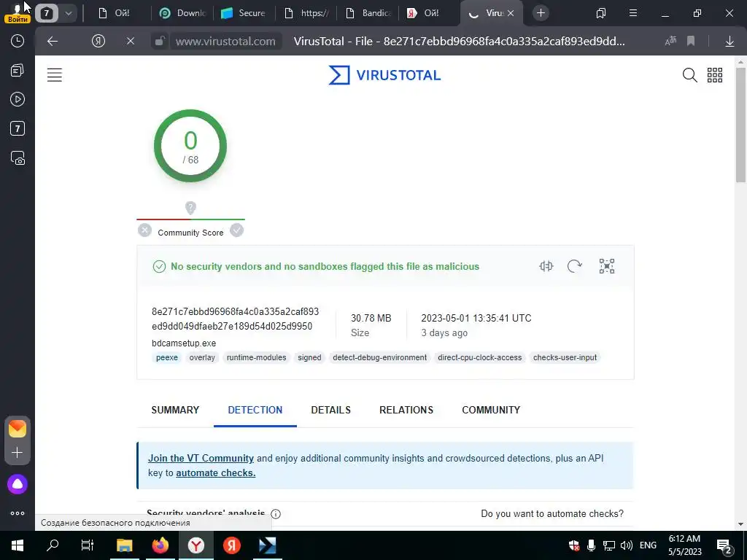Click the Community Score question mark marker

pos(190,208)
